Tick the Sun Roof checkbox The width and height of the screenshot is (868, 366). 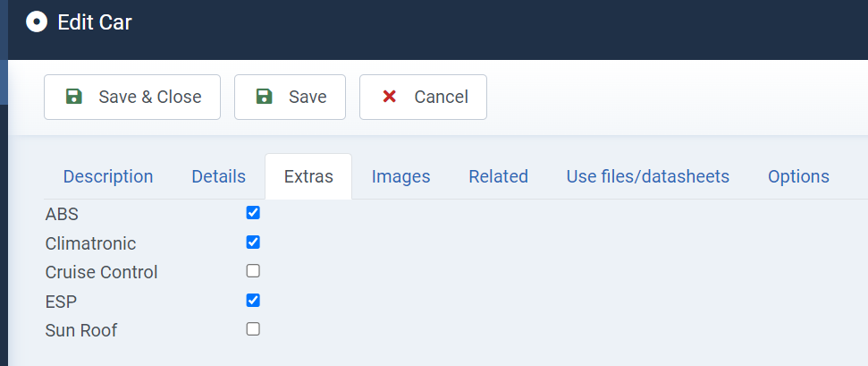point(253,329)
